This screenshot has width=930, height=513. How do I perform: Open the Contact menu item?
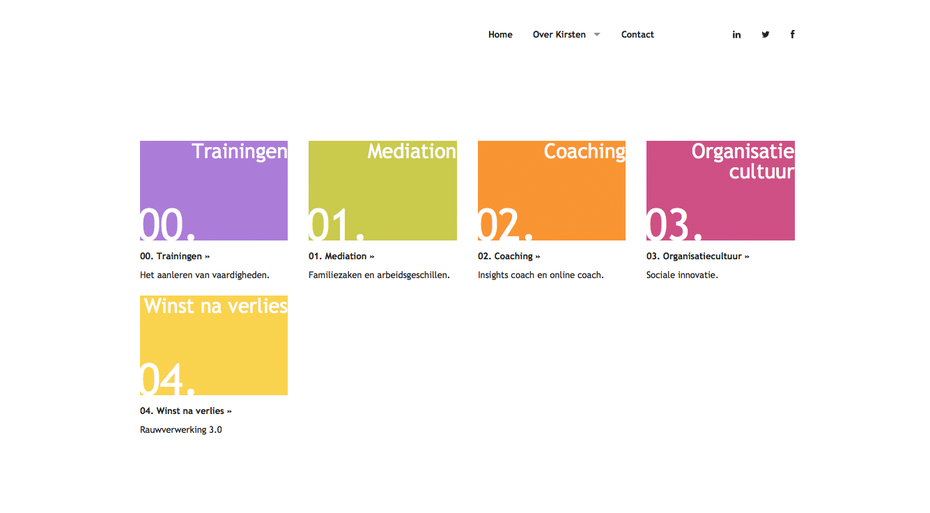coord(637,34)
